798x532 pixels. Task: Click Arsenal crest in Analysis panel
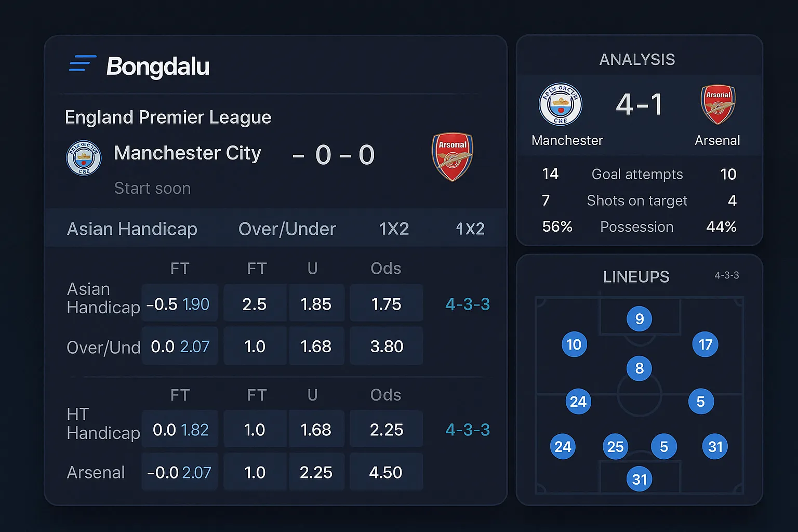[x=718, y=104]
